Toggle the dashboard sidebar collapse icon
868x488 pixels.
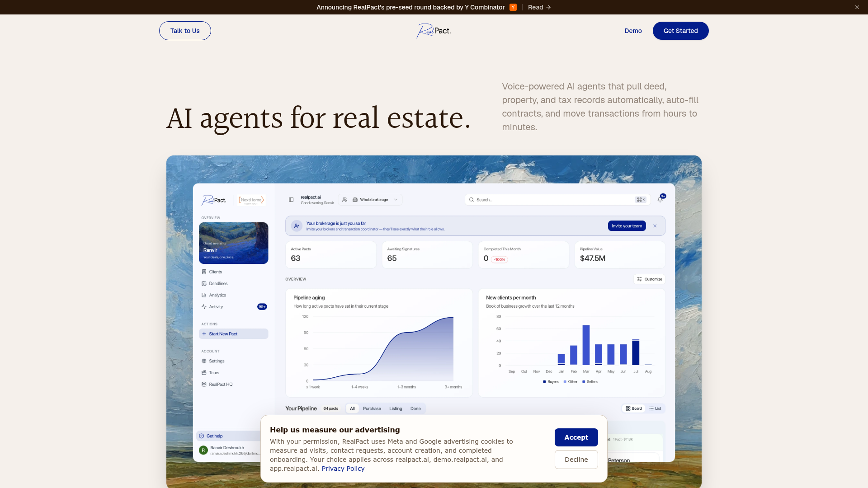[291, 200]
